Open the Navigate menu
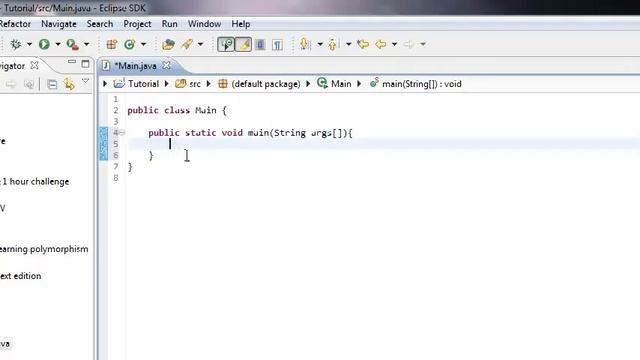Image resolution: width=640 pixels, height=360 pixels. coord(59,24)
